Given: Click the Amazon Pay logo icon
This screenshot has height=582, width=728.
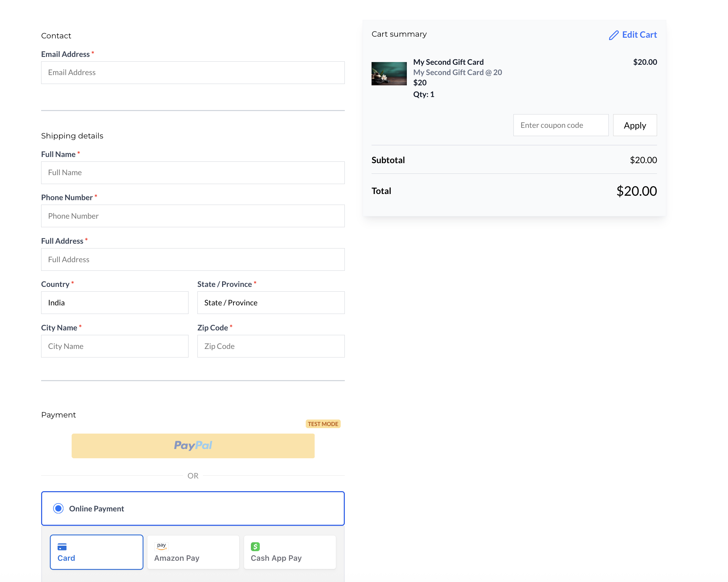Looking at the screenshot, I should [161, 546].
